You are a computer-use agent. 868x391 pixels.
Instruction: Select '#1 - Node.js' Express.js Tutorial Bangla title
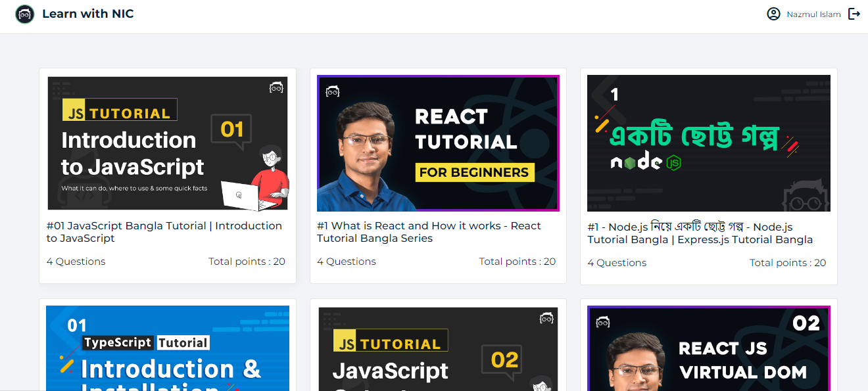click(x=700, y=233)
